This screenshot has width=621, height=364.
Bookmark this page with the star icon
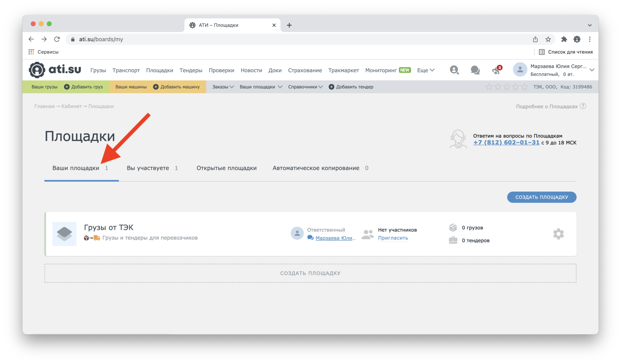click(548, 39)
